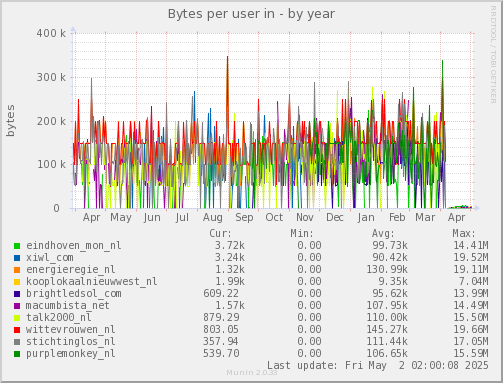
Task: Click the macumbista_net max value 14.49M
Action: click(x=471, y=306)
